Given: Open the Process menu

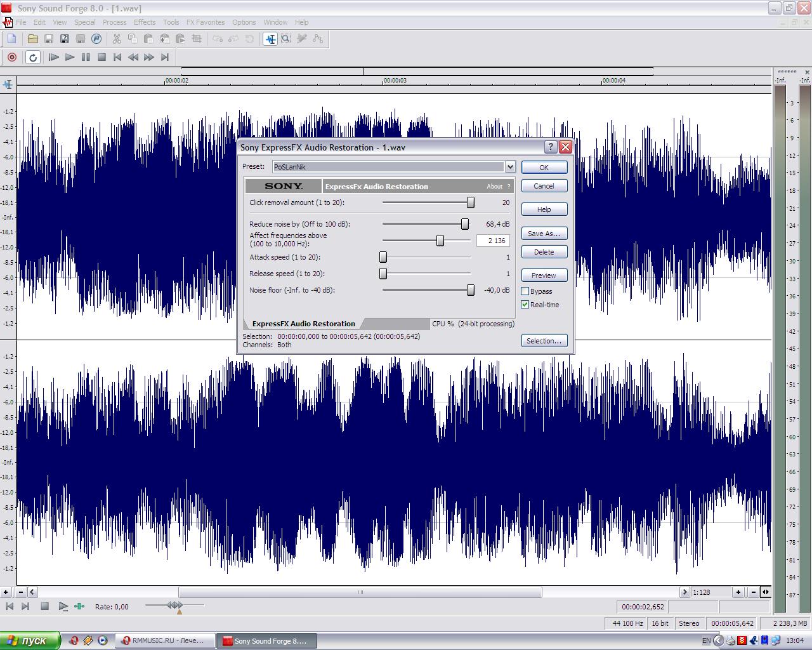Looking at the screenshot, I should [x=114, y=22].
